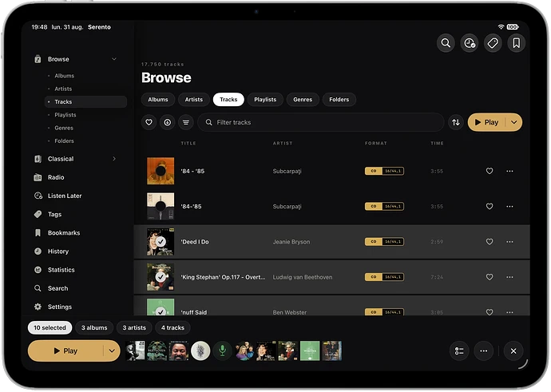
Task: Favorite the first '84 - '85 track
Action: click(490, 171)
